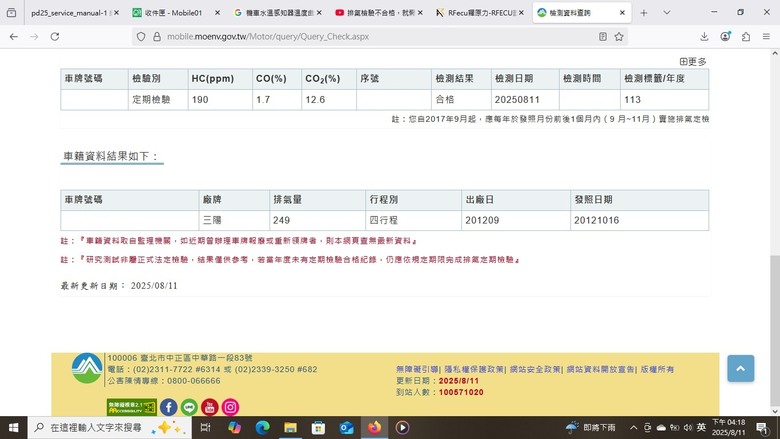The height and width of the screenshot is (439, 780).
Task: Open the media player taskbar icon
Action: [x=402, y=428]
